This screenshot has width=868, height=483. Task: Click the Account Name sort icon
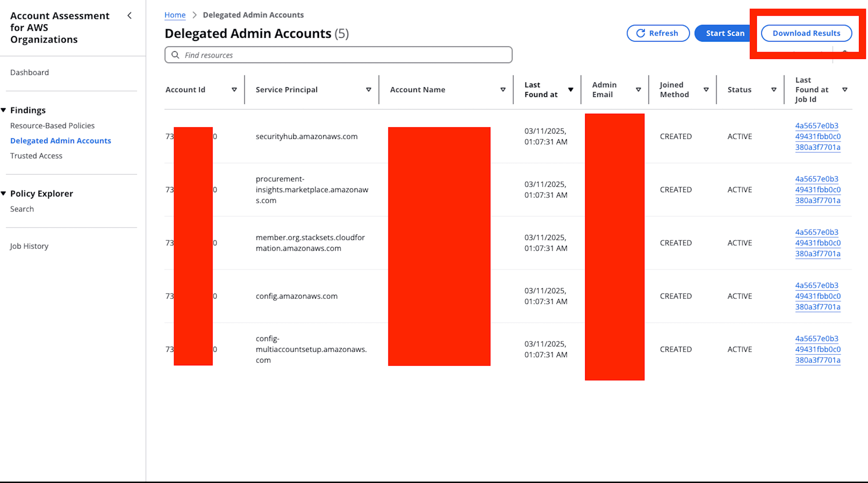coord(503,90)
